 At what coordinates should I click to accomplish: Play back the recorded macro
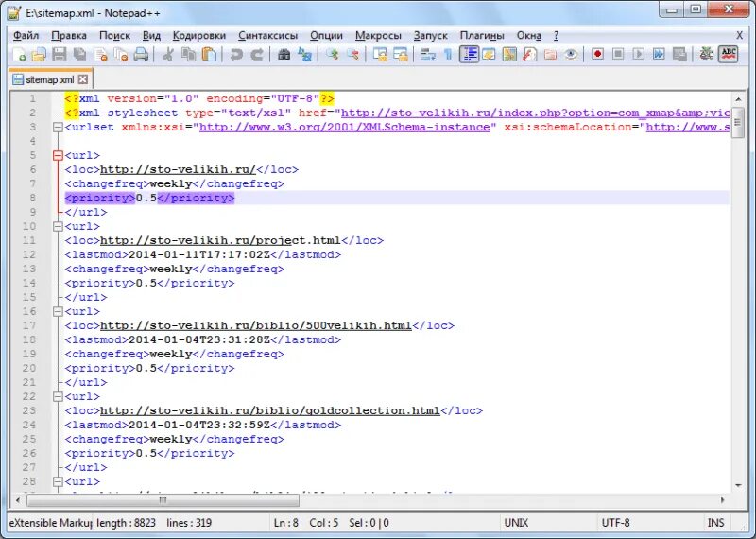click(x=639, y=54)
